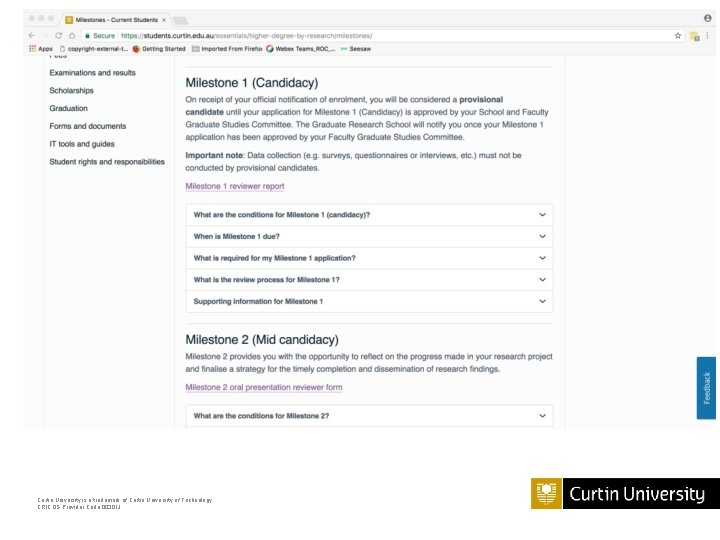Open a new tab next to Milestones tab
This screenshot has width=720, height=540.
click(x=180, y=20)
